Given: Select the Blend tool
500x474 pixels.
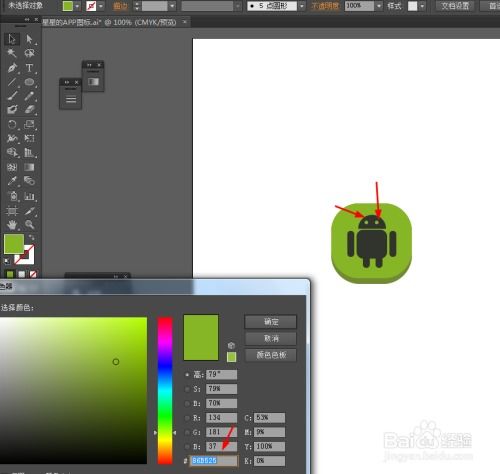Looking at the screenshot, I should coord(29,181).
